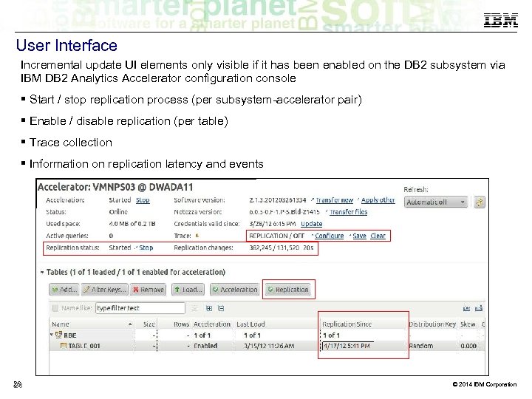
Task: Click the Transfer files link
Action: click(x=349, y=212)
